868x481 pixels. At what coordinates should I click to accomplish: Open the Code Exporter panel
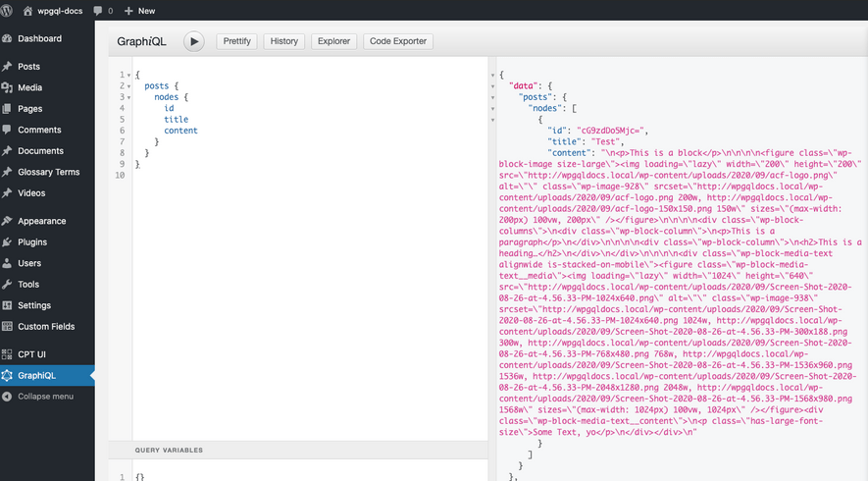398,41
